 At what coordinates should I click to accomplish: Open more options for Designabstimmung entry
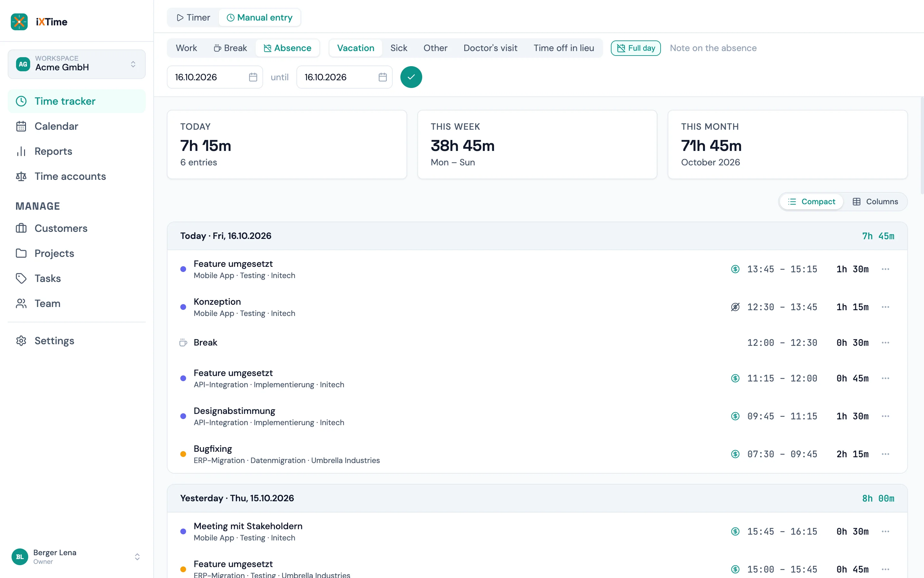(x=886, y=416)
